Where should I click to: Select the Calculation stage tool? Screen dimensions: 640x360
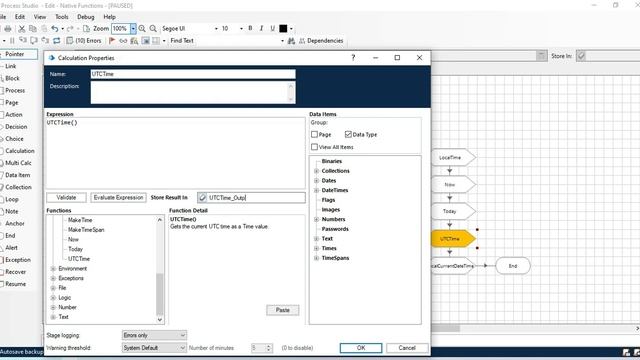[20, 151]
